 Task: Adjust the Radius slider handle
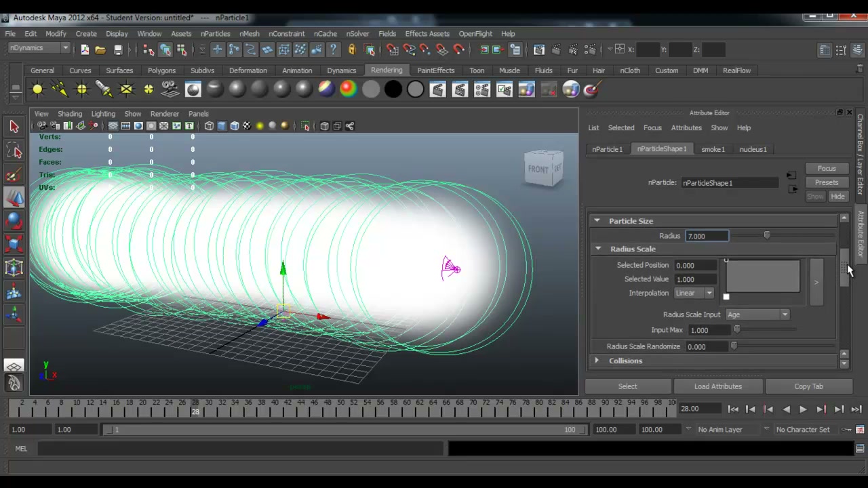click(767, 236)
